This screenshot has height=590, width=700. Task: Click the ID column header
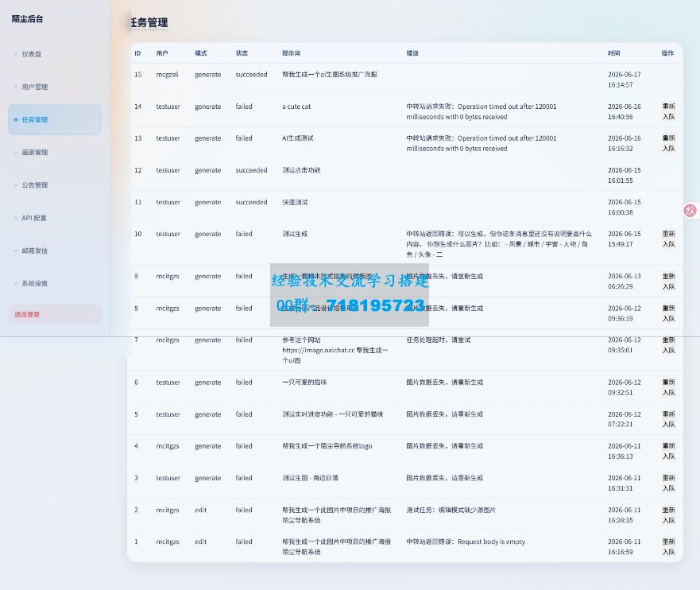(x=137, y=53)
